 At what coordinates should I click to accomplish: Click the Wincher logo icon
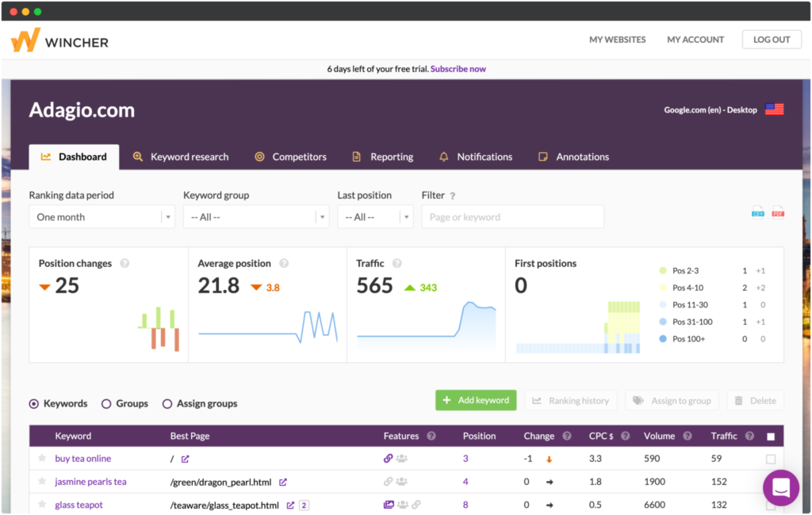[25, 40]
